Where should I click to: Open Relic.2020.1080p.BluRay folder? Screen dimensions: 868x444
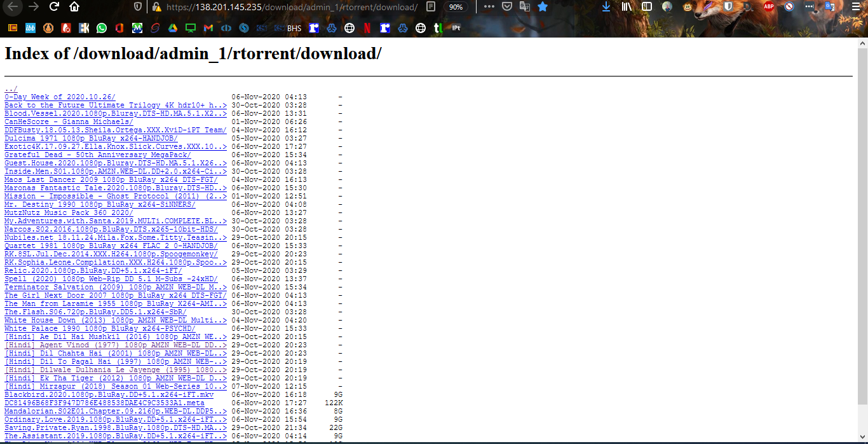click(x=93, y=270)
